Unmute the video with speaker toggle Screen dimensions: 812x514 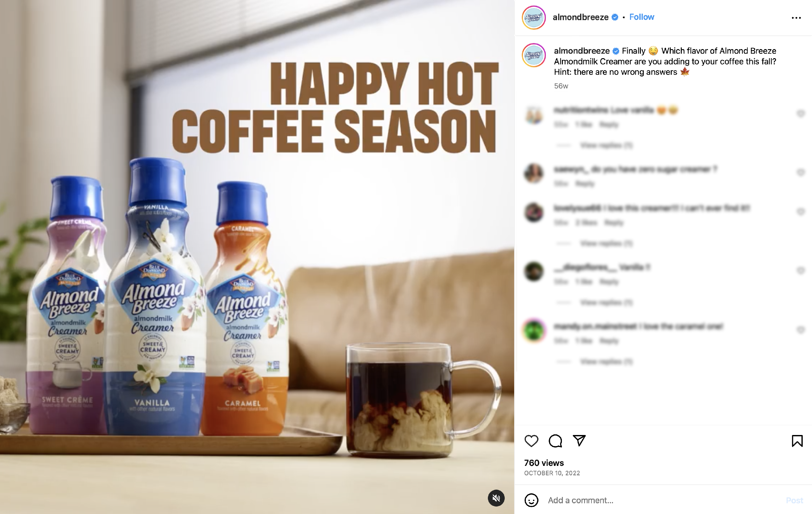496,498
